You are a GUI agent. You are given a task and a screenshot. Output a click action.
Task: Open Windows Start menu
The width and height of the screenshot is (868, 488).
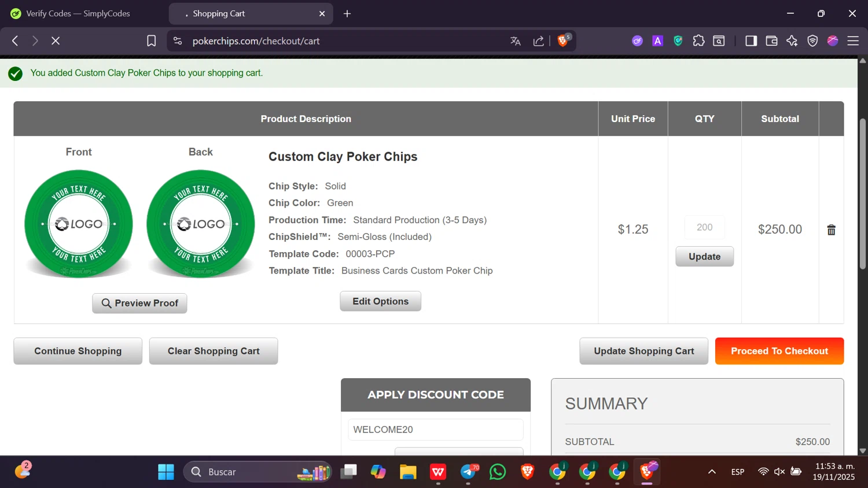pyautogui.click(x=166, y=472)
